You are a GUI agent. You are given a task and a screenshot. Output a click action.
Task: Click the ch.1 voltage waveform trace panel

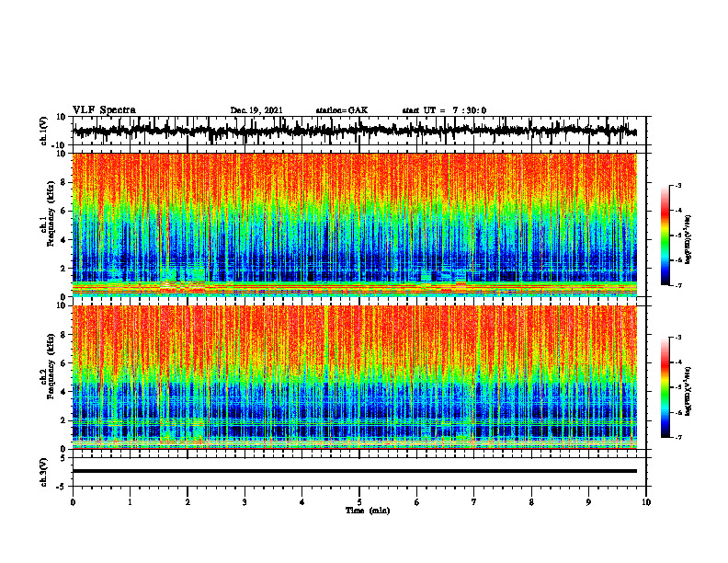(358, 131)
